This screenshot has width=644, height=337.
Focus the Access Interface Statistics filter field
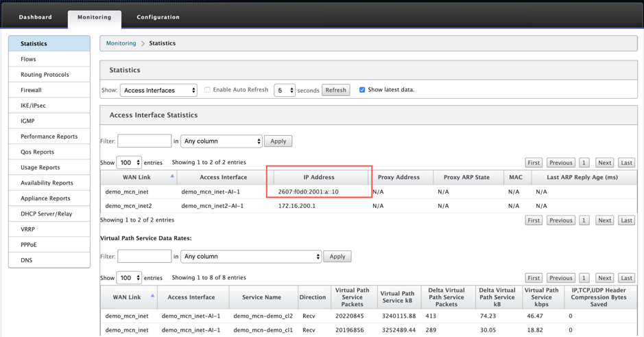coord(145,141)
